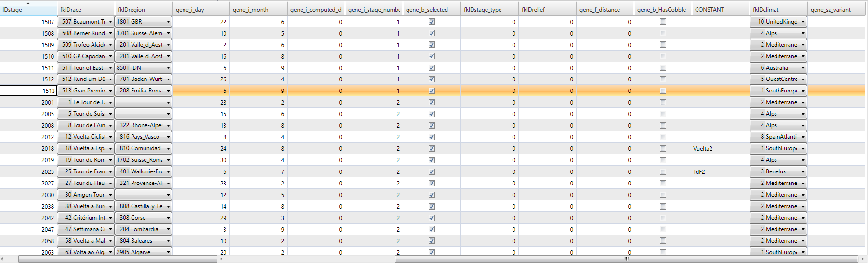Open the 6 Australia climate dropdown
Image resolution: width=868 pixels, height=263 pixels.
[803, 68]
